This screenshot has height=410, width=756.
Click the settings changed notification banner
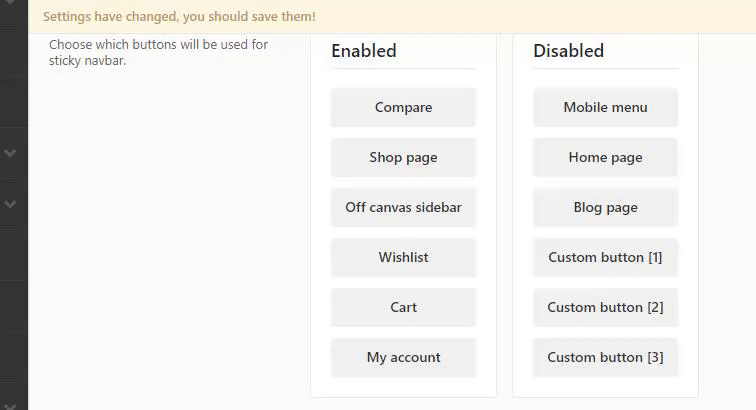180,17
